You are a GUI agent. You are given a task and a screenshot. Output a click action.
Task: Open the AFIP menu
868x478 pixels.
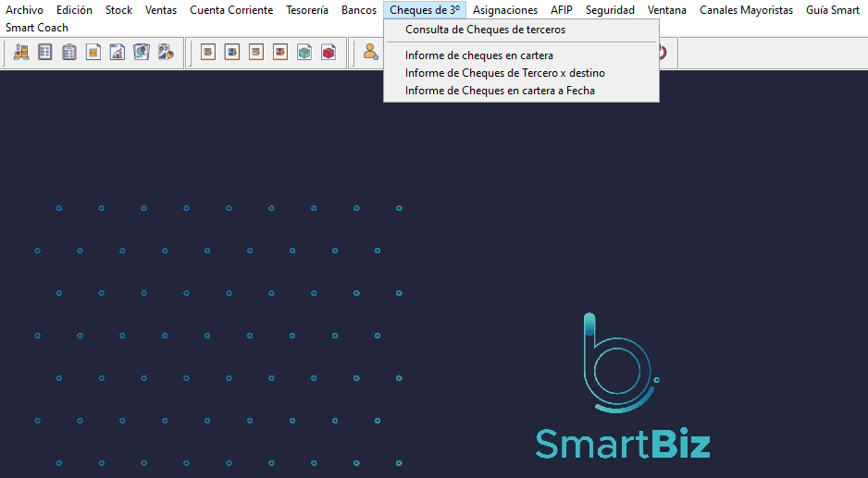(x=561, y=10)
